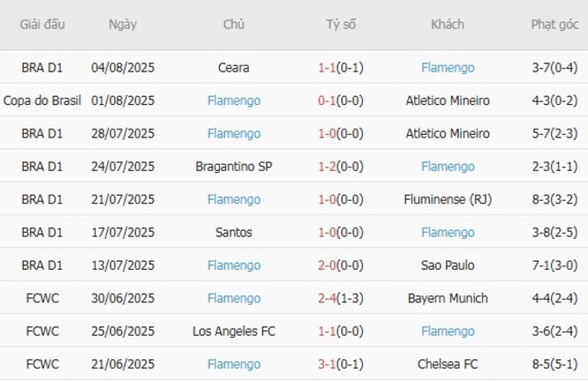The height and width of the screenshot is (382, 588).
Task: Click the "Ngày" column header
Action: point(123,24)
